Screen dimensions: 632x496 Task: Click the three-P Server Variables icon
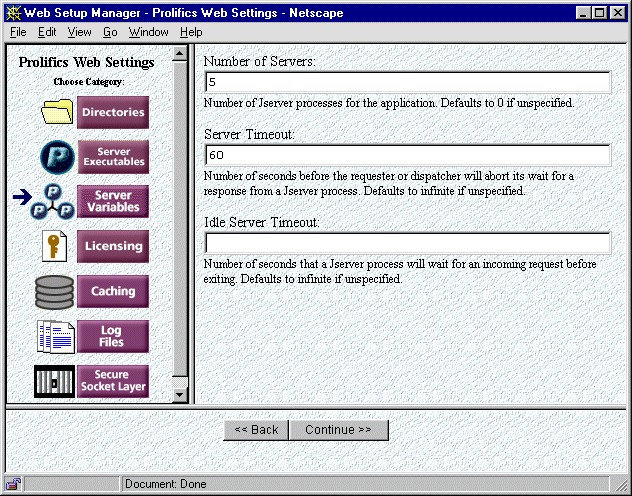click(52, 202)
